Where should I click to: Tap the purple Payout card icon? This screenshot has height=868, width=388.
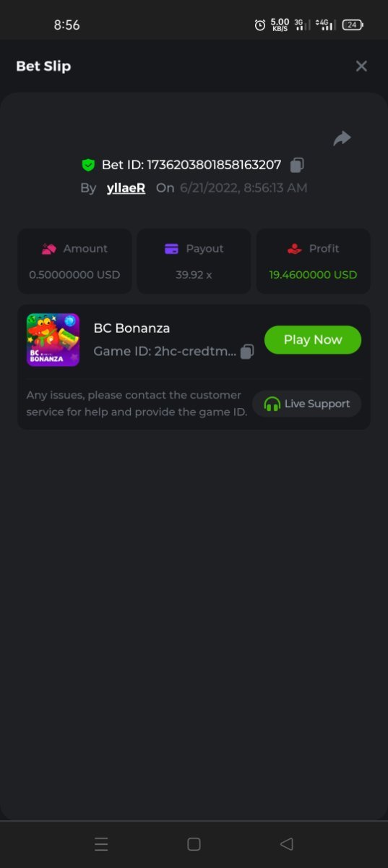click(171, 249)
